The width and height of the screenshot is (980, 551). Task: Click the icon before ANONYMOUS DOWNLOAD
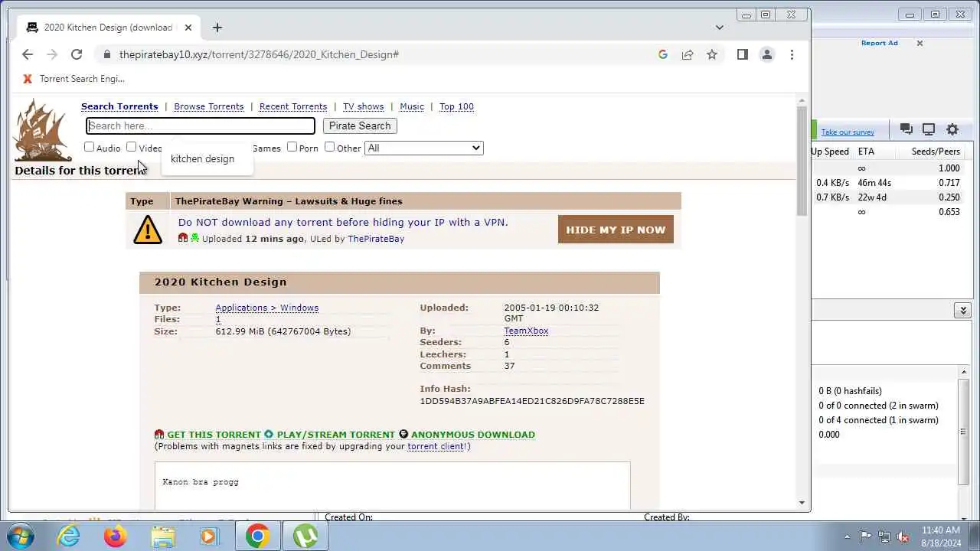[403, 435]
